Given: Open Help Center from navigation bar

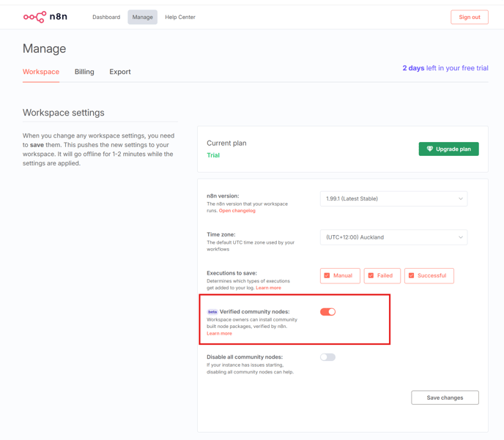Looking at the screenshot, I should coord(180,17).
